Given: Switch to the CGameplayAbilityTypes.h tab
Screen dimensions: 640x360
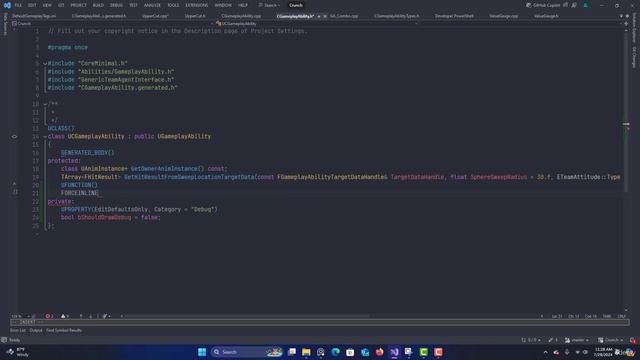Looking at the screenshot, I should point(396,16).
